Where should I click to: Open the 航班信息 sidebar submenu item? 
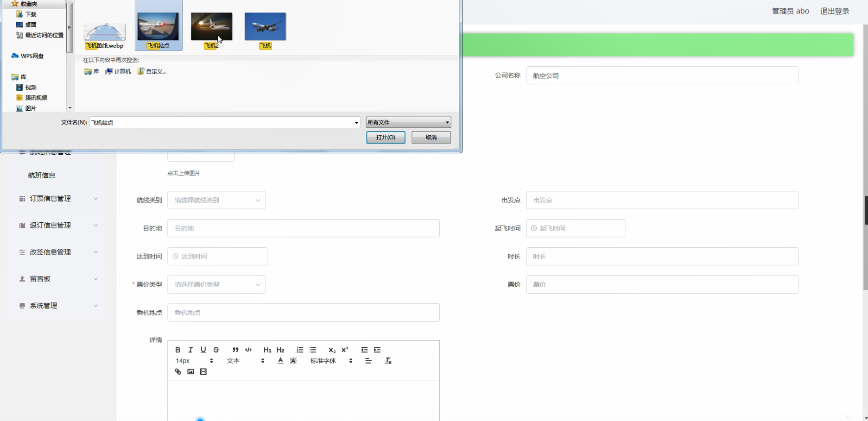point(42,176)
